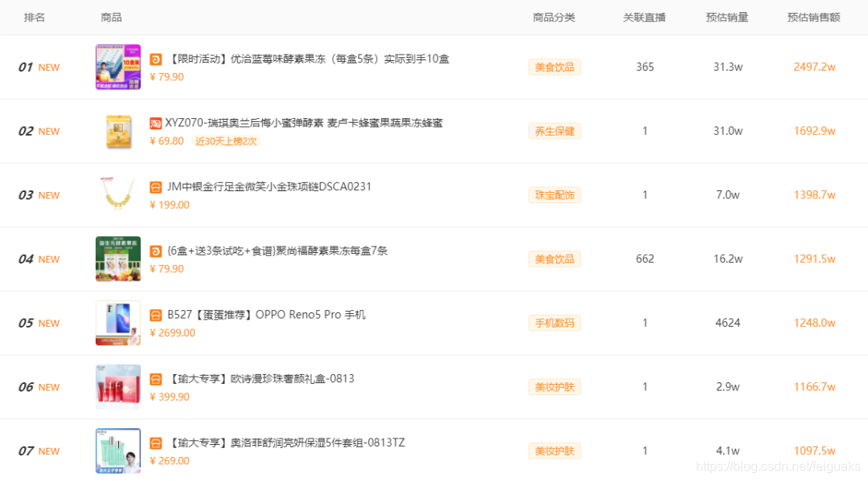Open the 优洽蓝莓味酵素果冻 product thumbnail
The width and height of the screenshot is (868, 481).
point(118,67)
